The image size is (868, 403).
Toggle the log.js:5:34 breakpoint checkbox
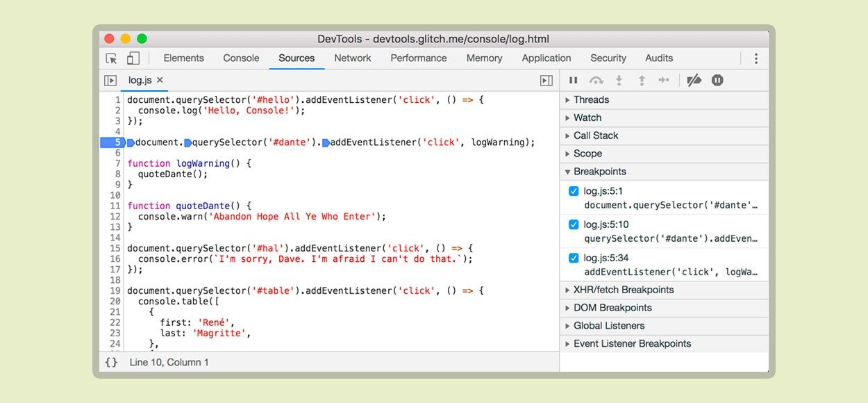pyautogui.click(x=574, y=258)
